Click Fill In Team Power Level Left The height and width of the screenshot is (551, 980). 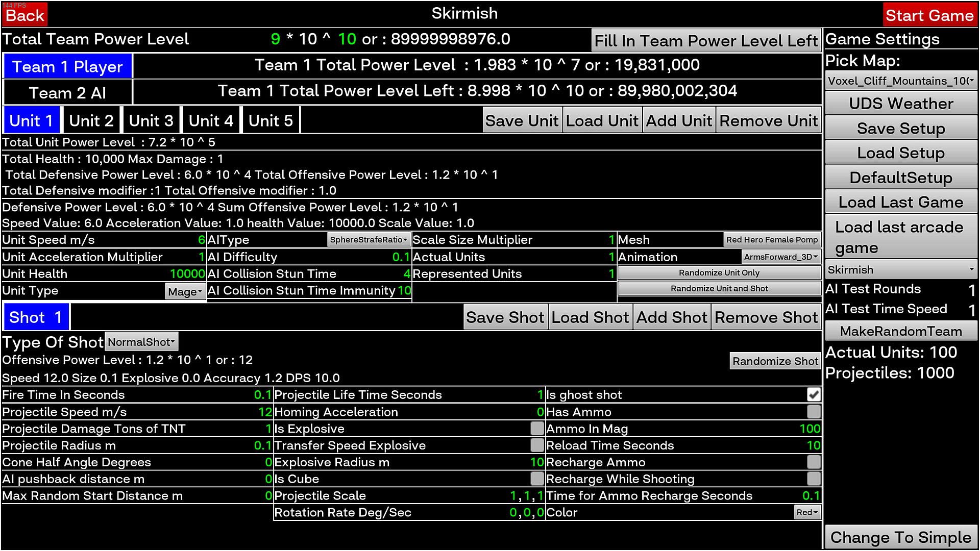tap(706, 41)
